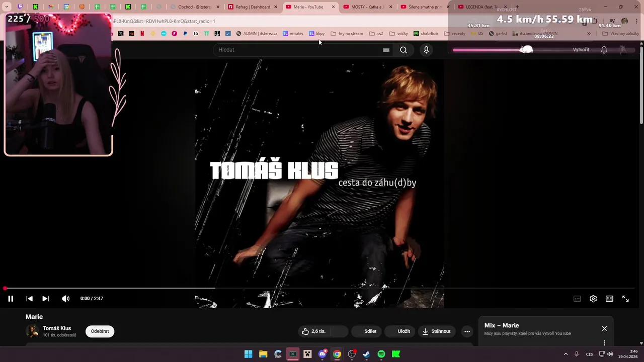Switch to 'Obchod - @itsterez' tab
This screenshot has height=362, width=644.
tap(195, 7)
